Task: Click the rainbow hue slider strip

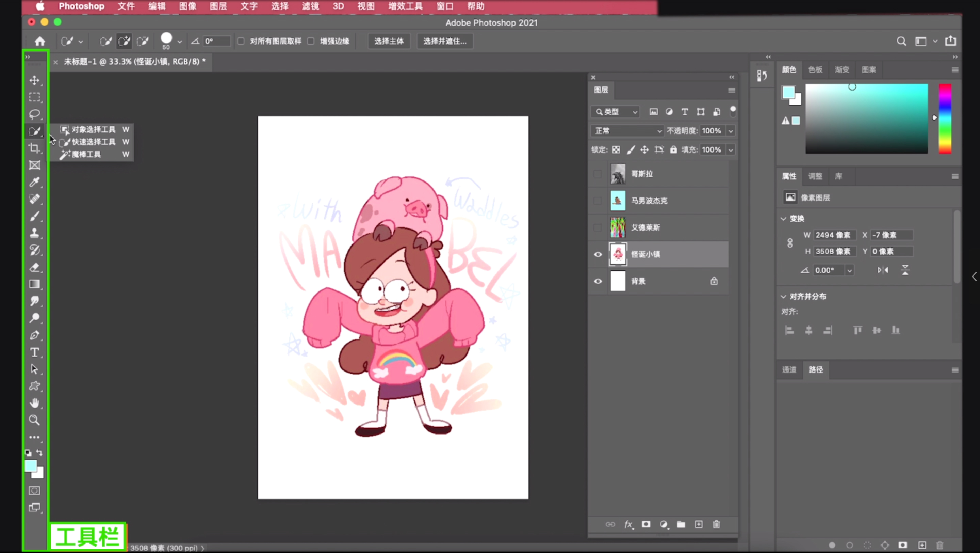Action: pos(945,119)
